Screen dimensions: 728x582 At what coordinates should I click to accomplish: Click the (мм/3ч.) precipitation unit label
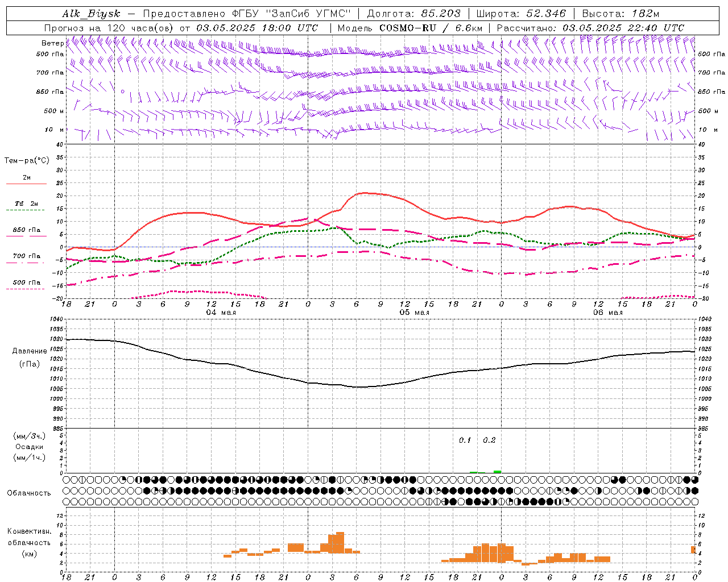29,436
